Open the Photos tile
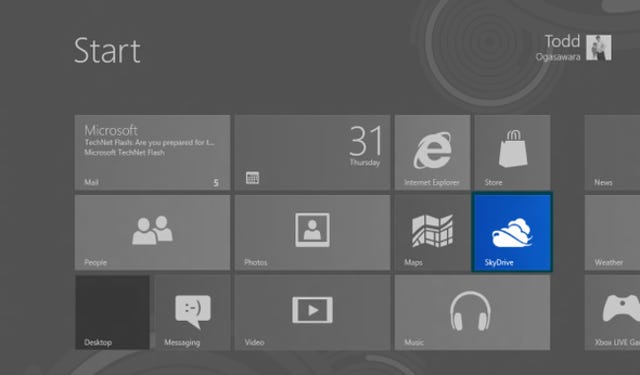 [312, 233]
